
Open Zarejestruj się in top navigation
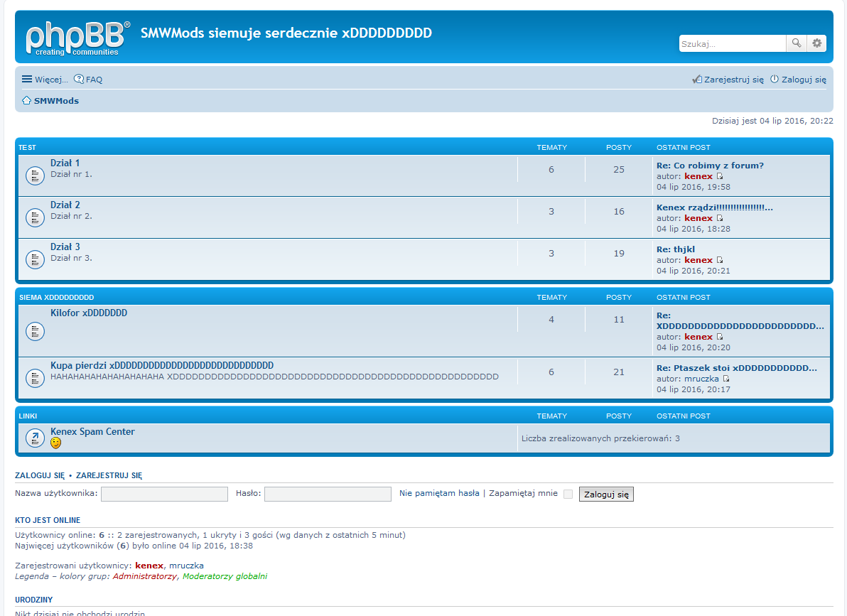click(x=728, y=80)
